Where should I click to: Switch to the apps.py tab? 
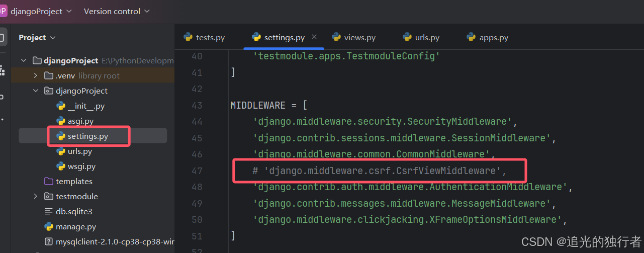point(487,38)
